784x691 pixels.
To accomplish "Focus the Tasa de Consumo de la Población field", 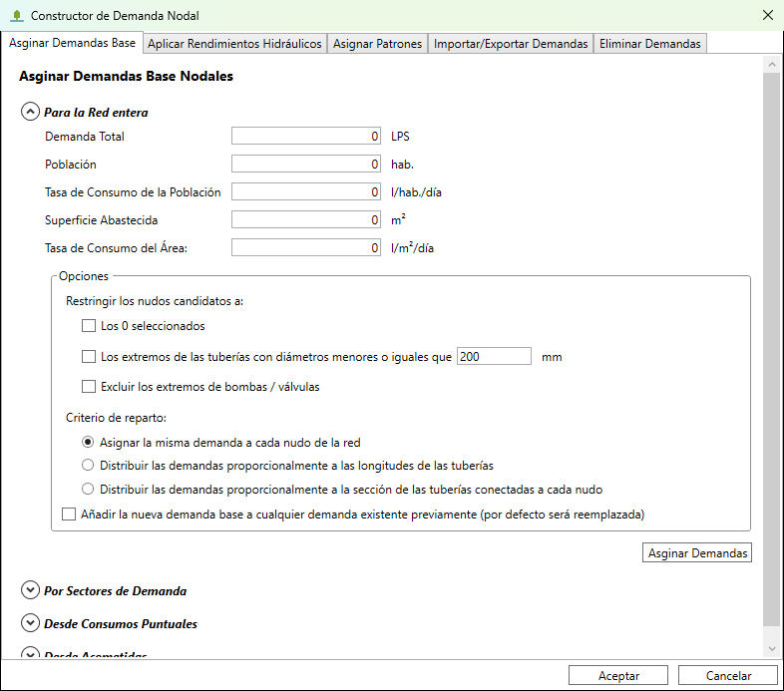I will (306, 192).
